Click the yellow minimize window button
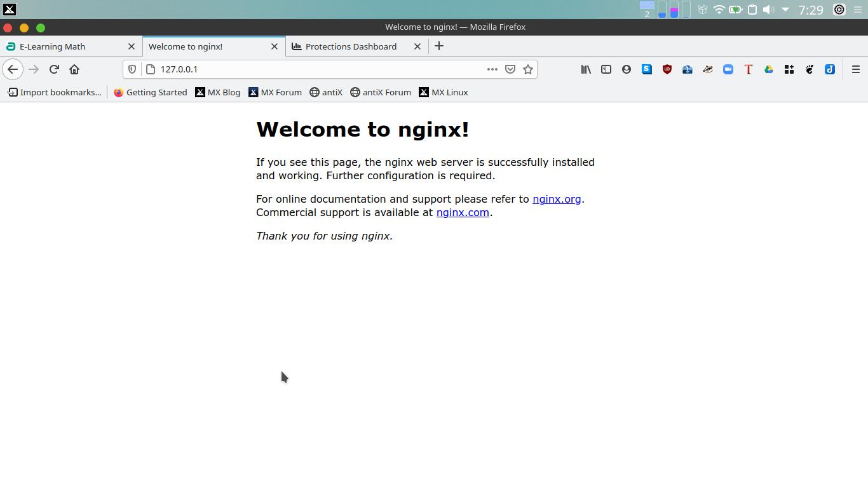The height and width of the screenshot is (488, 868). pos(24,27)
